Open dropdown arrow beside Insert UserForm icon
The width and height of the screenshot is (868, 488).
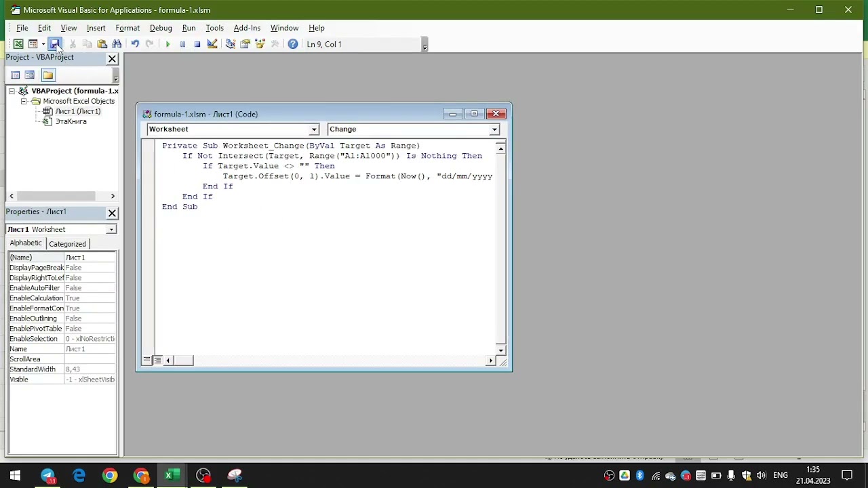43,44
